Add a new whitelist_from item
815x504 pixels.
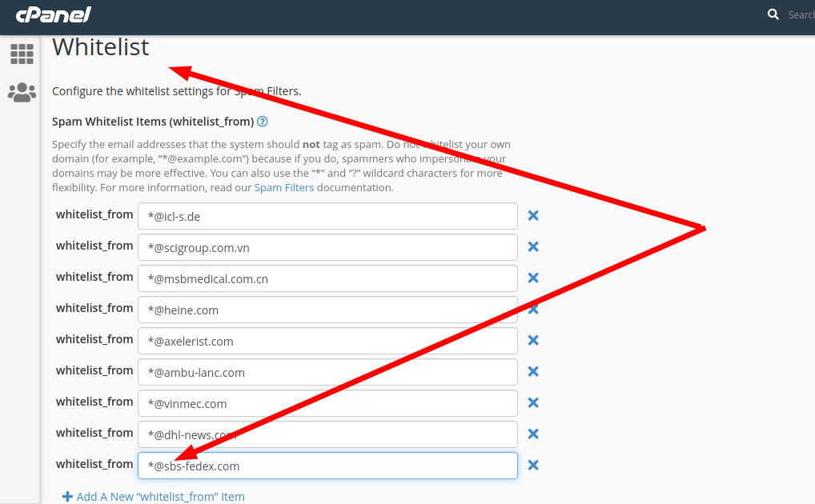(154, 497)
